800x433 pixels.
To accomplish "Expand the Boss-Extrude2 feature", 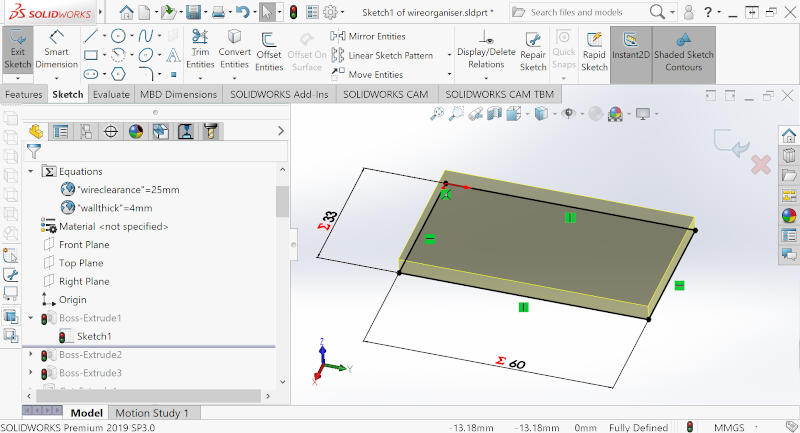I will click(31, 354).
